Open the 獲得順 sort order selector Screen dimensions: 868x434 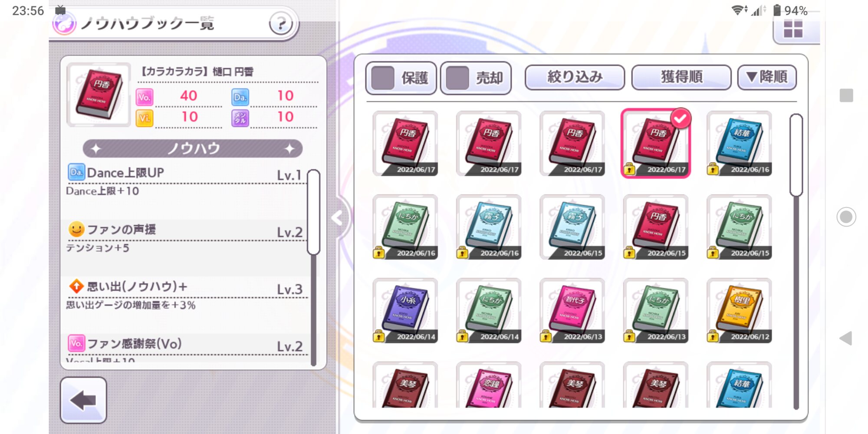[681, 77]
